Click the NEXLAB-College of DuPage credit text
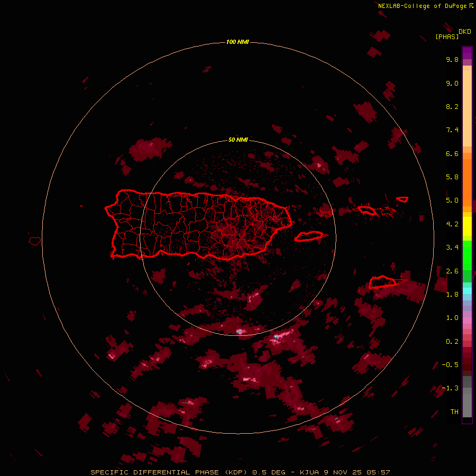The height and width of the screenshot is (476, 476). pyautogui.click(x=423, y=6)
